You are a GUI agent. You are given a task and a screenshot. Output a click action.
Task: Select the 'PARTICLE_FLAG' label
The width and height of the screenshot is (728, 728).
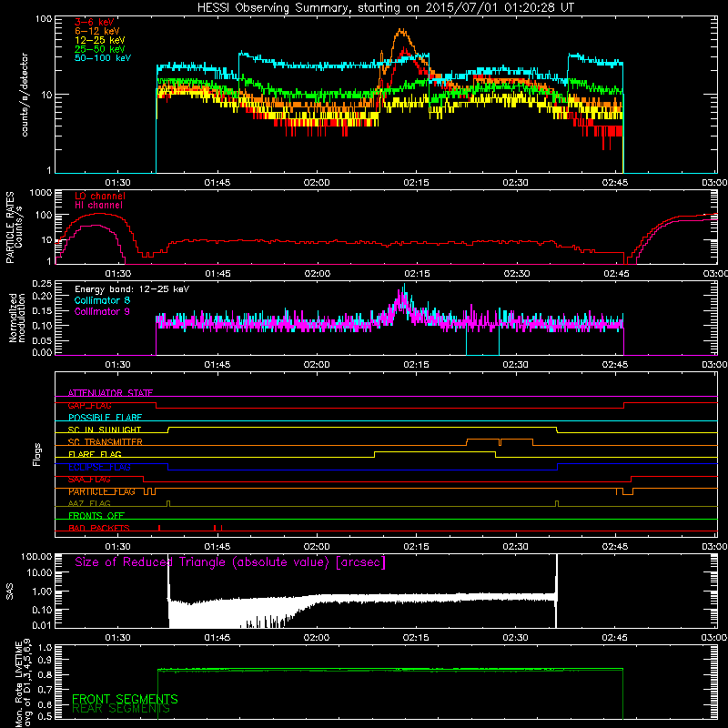tap(102, 491)
